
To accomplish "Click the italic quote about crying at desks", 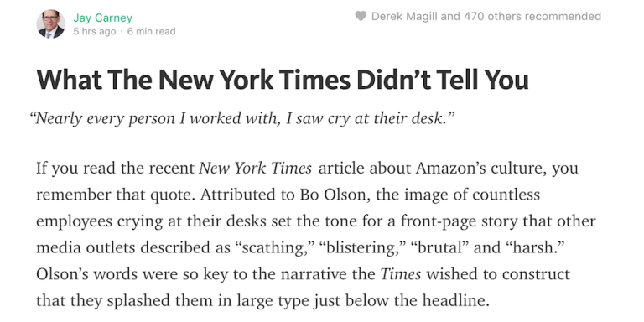I will 242,119.
